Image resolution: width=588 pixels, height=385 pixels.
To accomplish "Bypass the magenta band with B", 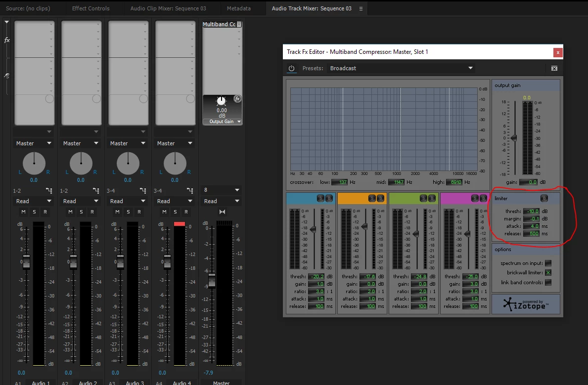I will coord(483,198).
